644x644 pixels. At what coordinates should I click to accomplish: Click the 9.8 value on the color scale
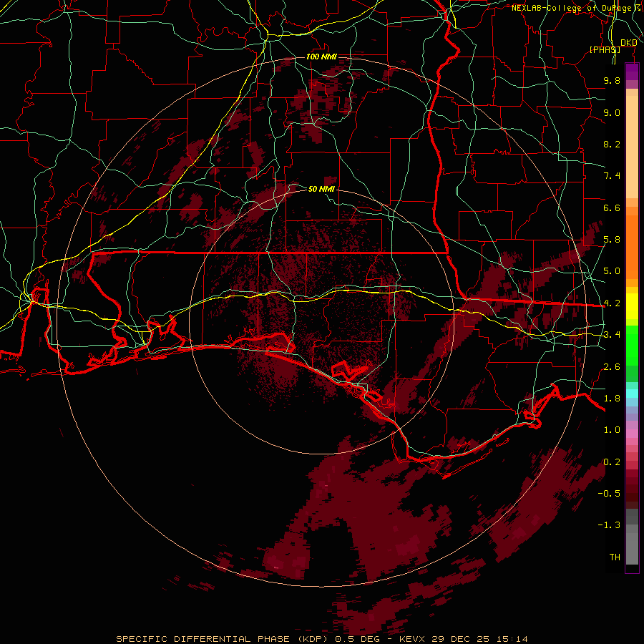pyautogui.click(x=612, y=80)
